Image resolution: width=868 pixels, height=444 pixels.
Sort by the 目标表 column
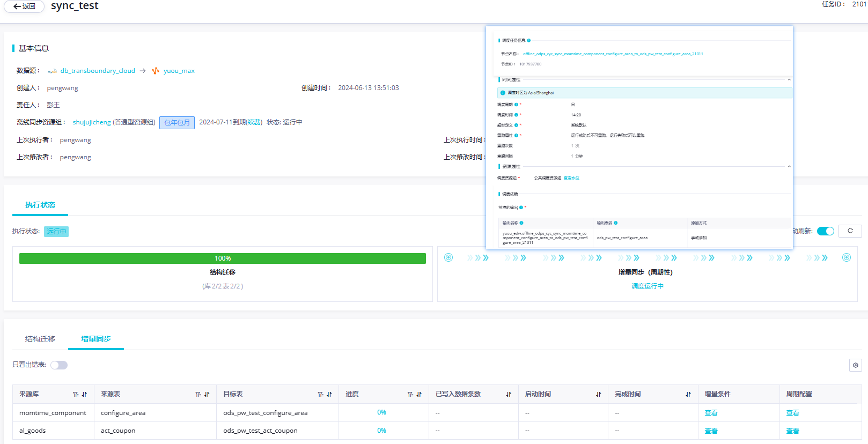(329, 394)
